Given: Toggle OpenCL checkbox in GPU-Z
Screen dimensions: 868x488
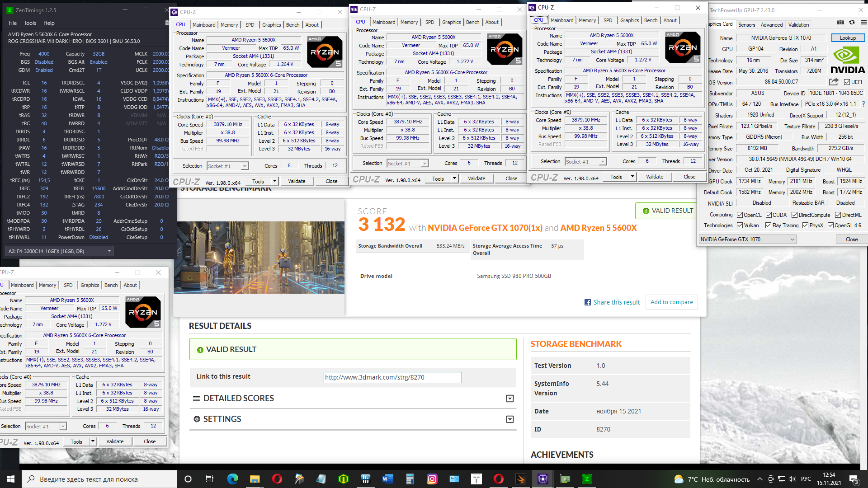Looking at the screenshot, I should 740,215.
